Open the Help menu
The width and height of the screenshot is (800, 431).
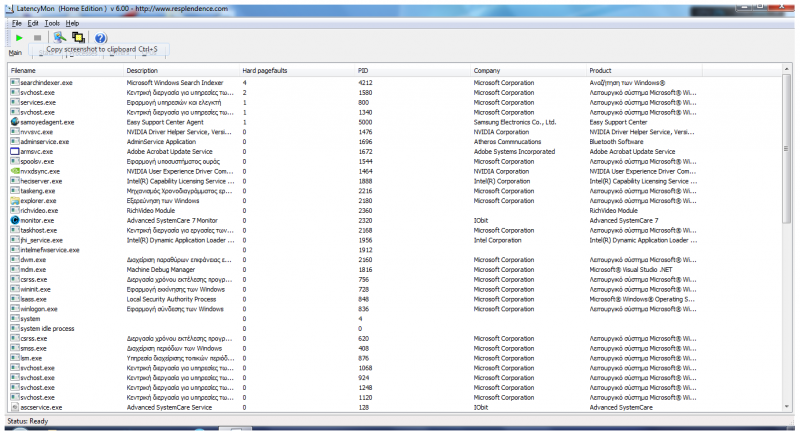[x=72, y=22]
